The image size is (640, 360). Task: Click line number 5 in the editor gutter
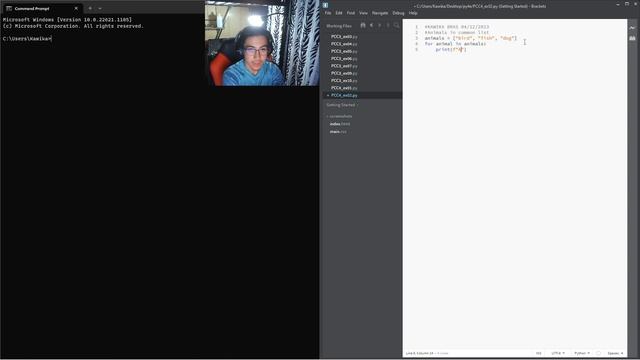[416, 49]
